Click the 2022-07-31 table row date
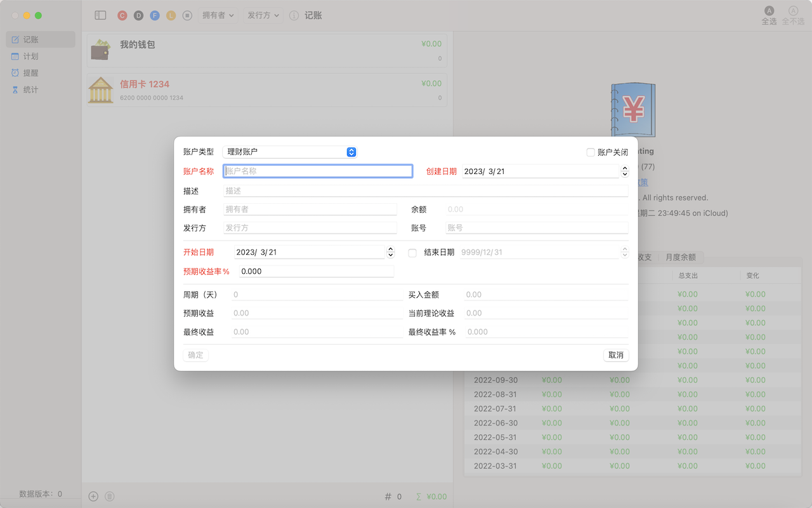This screenshot has width=812, height=508. click(x=495, y=408)
